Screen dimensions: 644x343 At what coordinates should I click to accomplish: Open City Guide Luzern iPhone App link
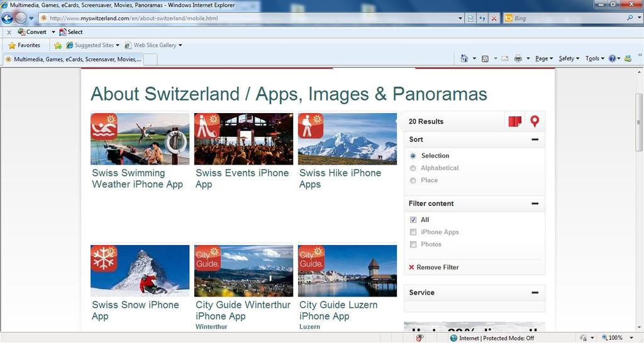338,310
